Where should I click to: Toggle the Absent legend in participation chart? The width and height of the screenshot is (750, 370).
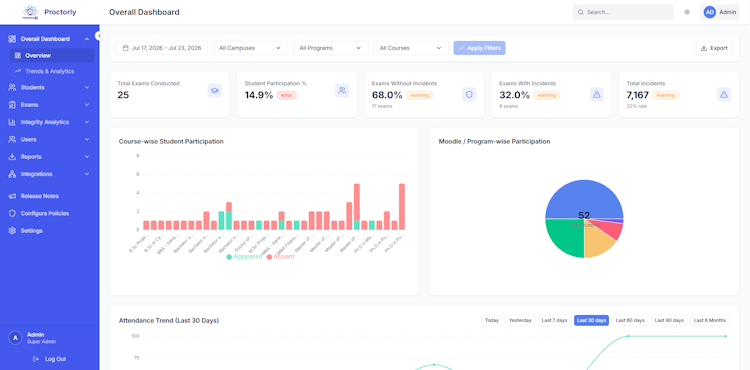[281, 257]
